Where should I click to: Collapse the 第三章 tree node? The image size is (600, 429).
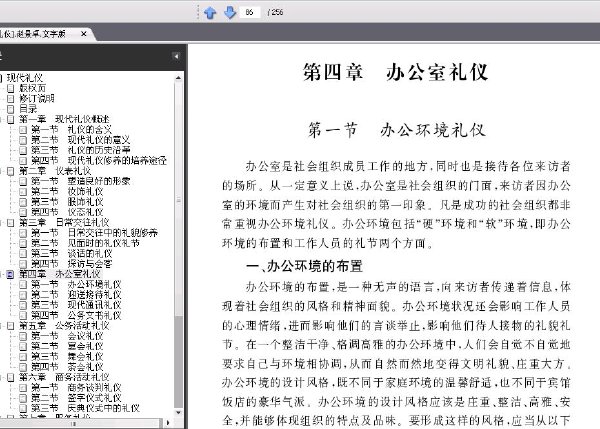coord(2,223)
